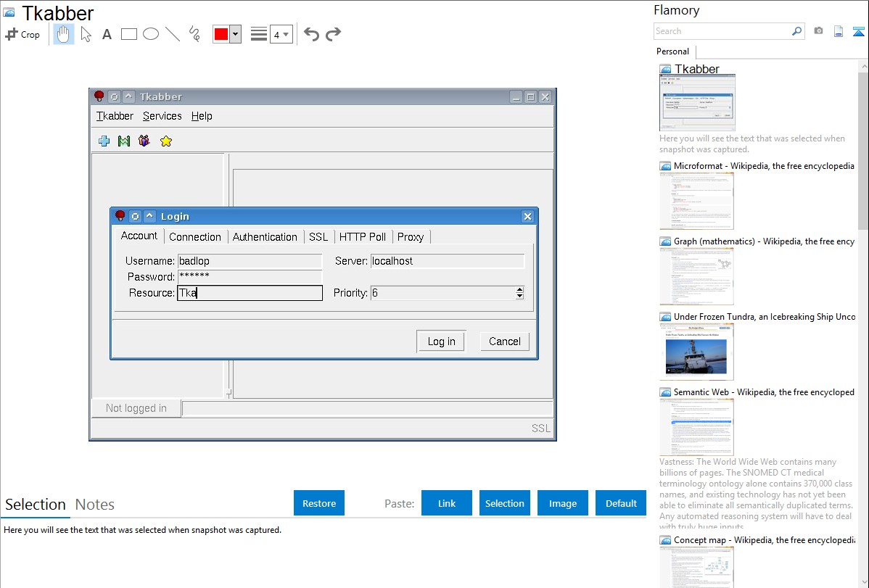Viewport: 869px width, 588px height.
Task: Select the freehand scribble tool
Action: click(194, 34)
